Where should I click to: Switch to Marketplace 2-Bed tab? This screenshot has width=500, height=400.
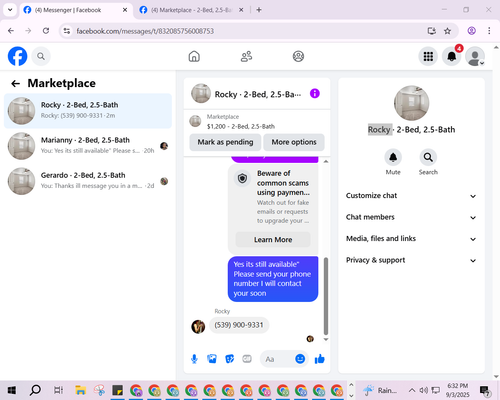pos(191,10)
